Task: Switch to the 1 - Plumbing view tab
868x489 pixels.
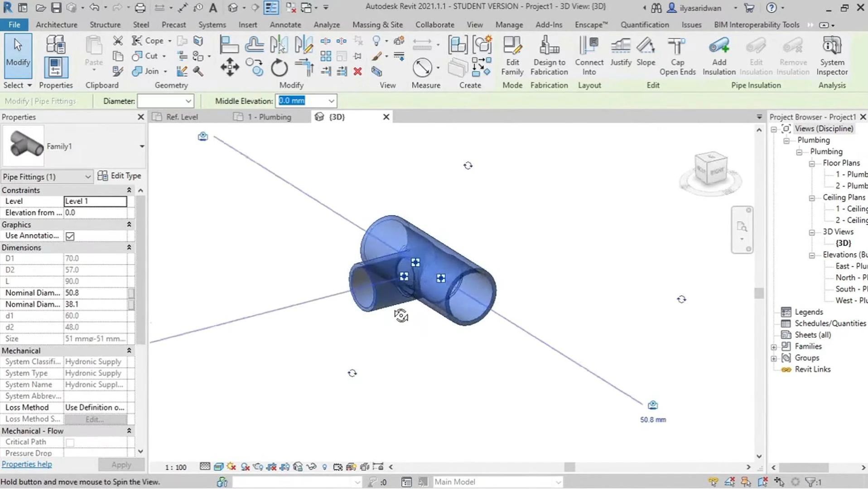Action: click(x=269, y=117)
